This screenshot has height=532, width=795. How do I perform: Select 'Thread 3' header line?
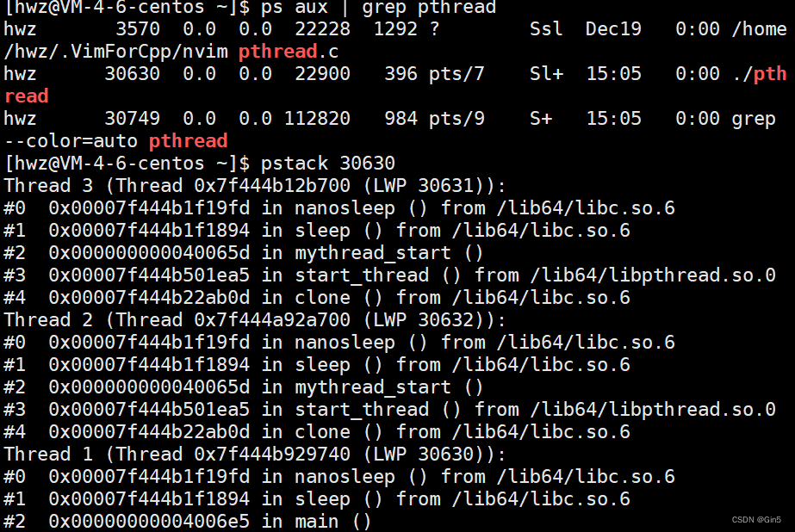[255, 185]
